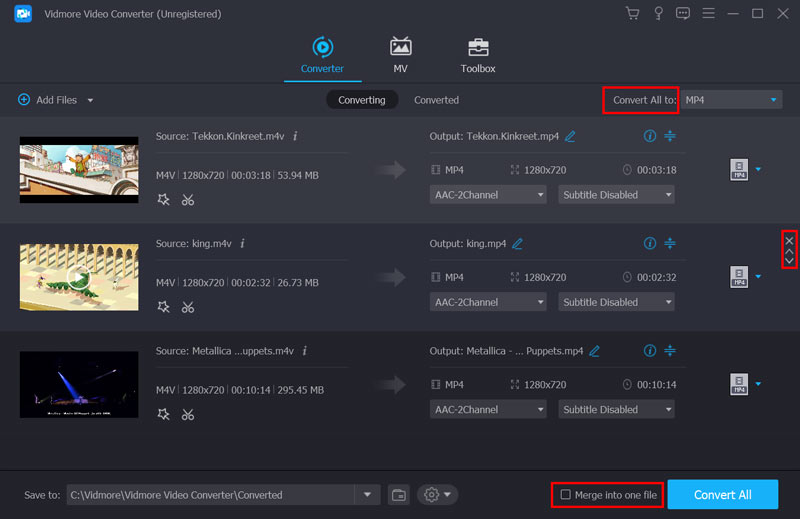This screenshot has height=519, width=800.
Task: Click the cut scissors icon for Tekkon.Kinkreet
Action: [187, 200]
